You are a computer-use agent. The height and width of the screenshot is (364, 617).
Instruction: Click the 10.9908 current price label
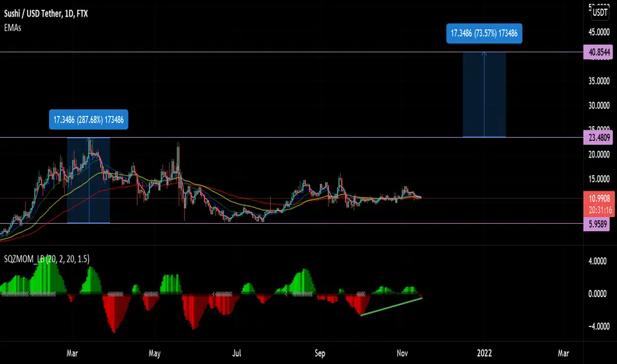point(599,199)
